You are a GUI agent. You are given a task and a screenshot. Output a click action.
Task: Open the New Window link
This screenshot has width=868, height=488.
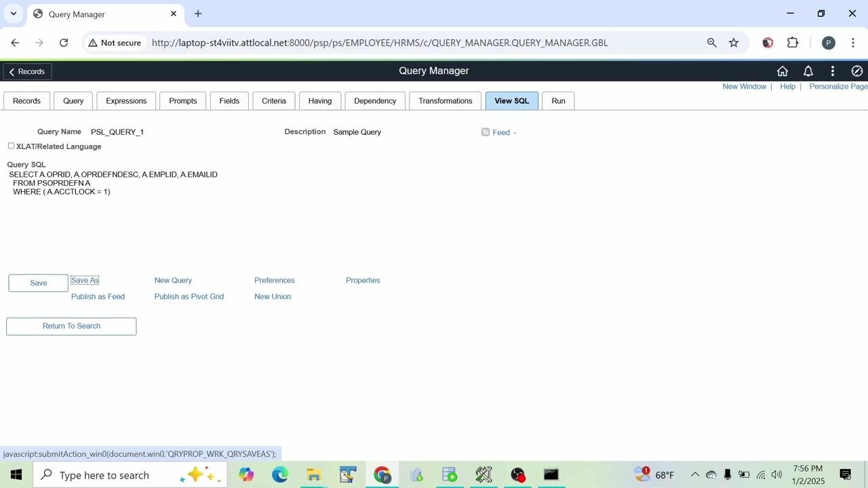[x=744, y=87]
